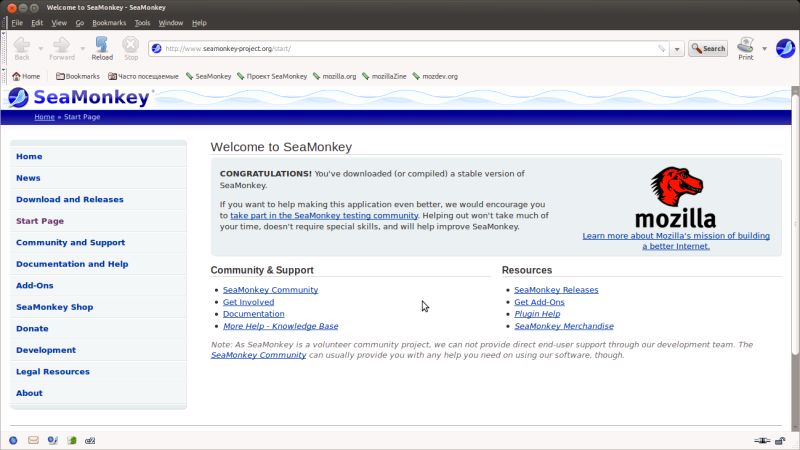Open the Help menu
This screenshot has height=450, width=800.
[199, 23]
